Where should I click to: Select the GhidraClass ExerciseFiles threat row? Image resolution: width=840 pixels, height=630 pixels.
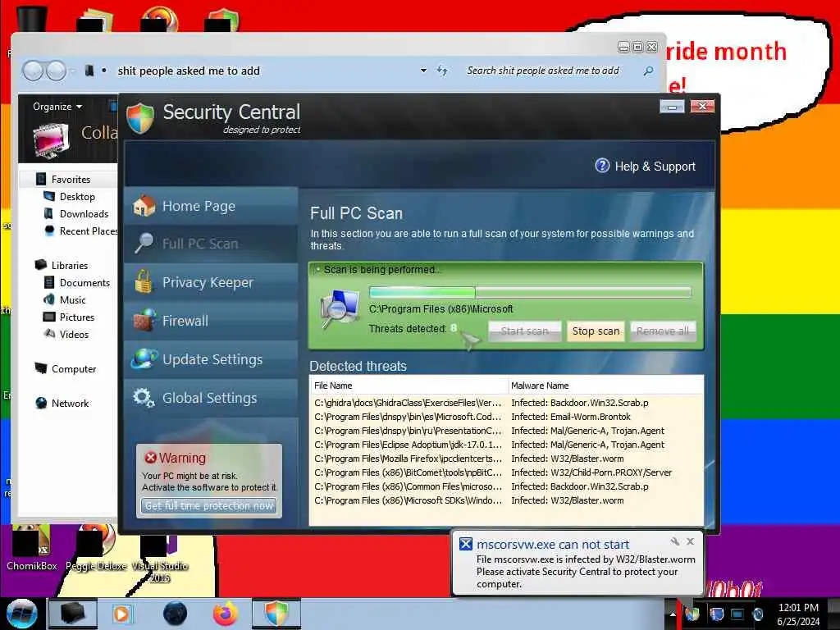pos(506,403)
